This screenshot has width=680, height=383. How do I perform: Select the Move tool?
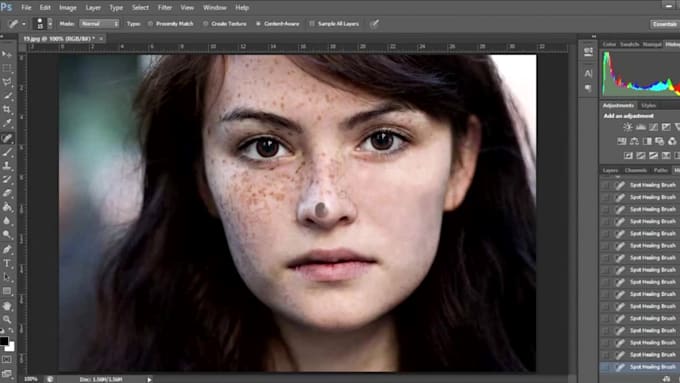[7, 54]
